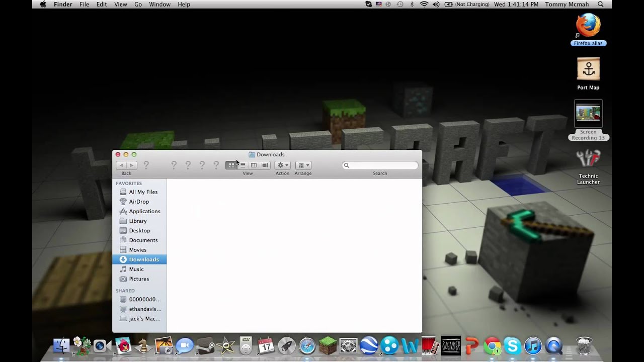Open iMovie star icon in Dock
Image resolution: width=644 pixels, height=362 pixels.
[225, 346]
